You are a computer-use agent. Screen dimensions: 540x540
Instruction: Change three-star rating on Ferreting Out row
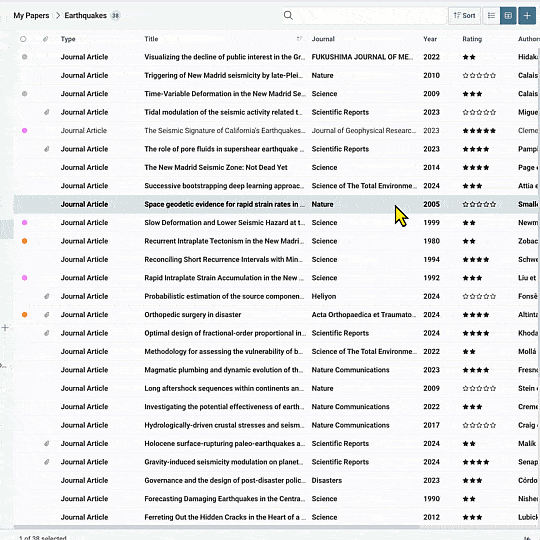tap(472, 517)
